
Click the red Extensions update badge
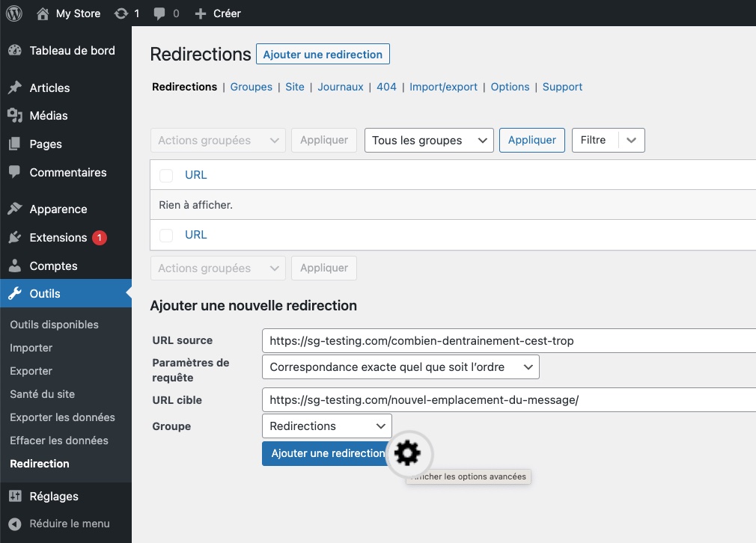[100, 238]
